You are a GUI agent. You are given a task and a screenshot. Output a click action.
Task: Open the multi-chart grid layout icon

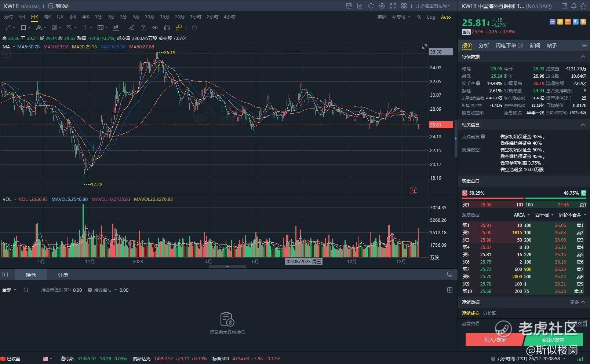pyautogui.click(x=404, y=6)
